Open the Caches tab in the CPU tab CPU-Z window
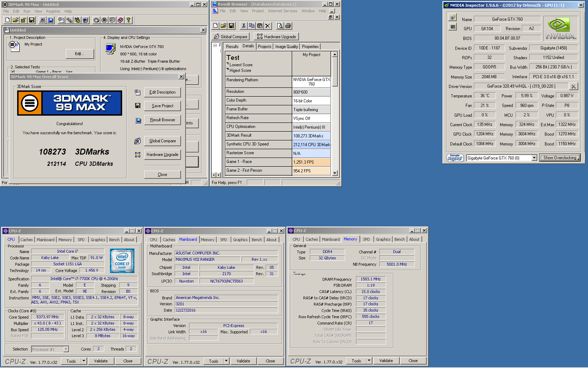588x368 pixels. [x=27, y=240]
